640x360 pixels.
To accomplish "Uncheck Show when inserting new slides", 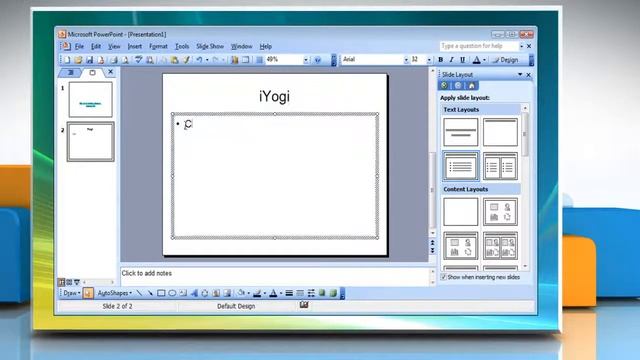I will tap(444, 277).
